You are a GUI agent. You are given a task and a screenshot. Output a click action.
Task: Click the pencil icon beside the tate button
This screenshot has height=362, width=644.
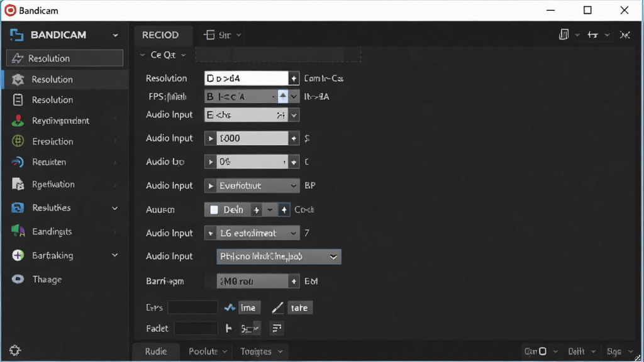(277, 307)
